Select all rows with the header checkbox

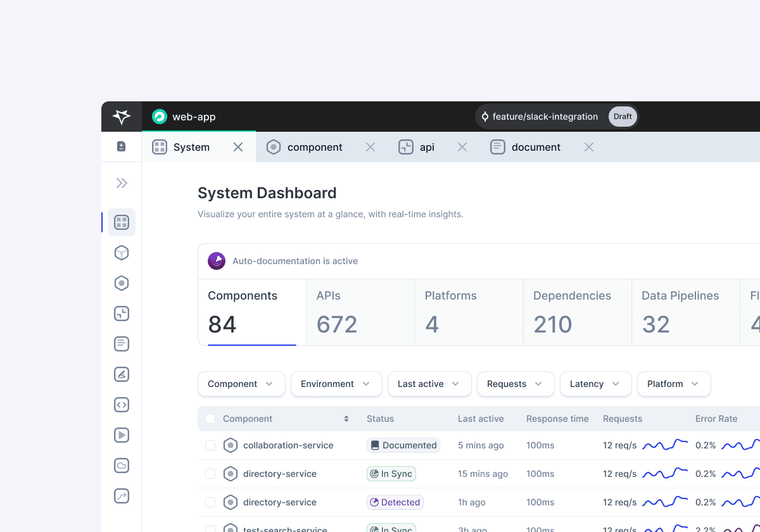(x=210, y=419)
